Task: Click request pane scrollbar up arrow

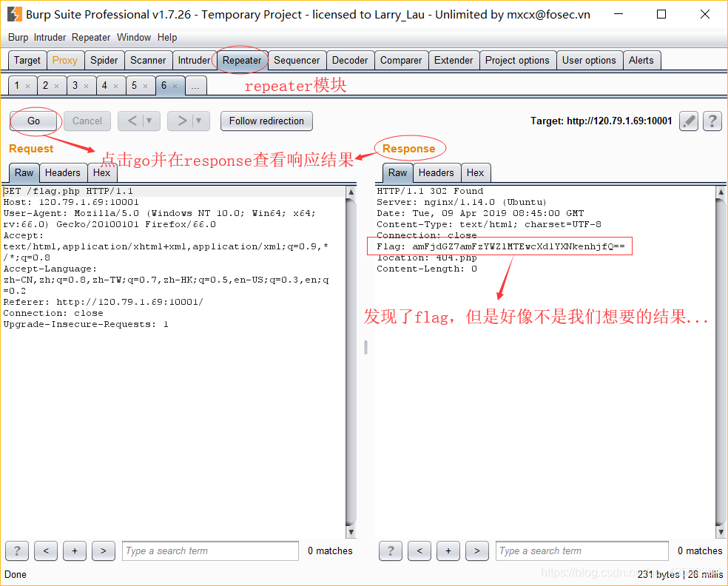Action: [351, 192]
